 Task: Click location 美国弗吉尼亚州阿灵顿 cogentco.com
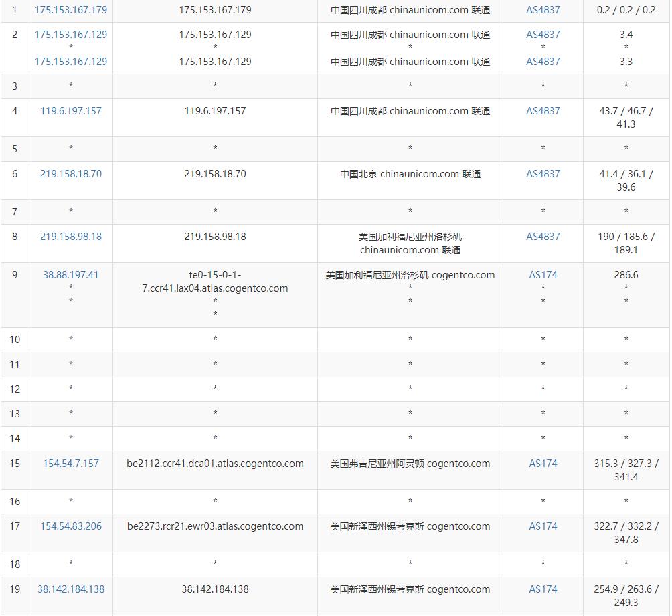pos(410,464)
